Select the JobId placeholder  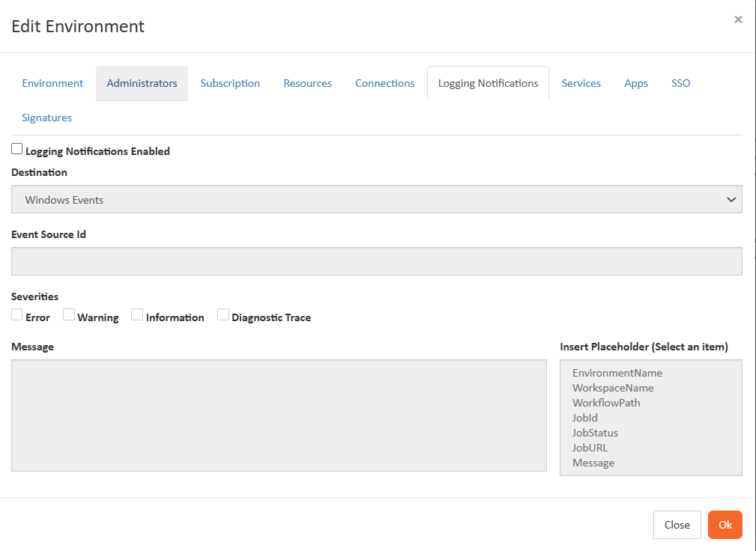point(585,418)
